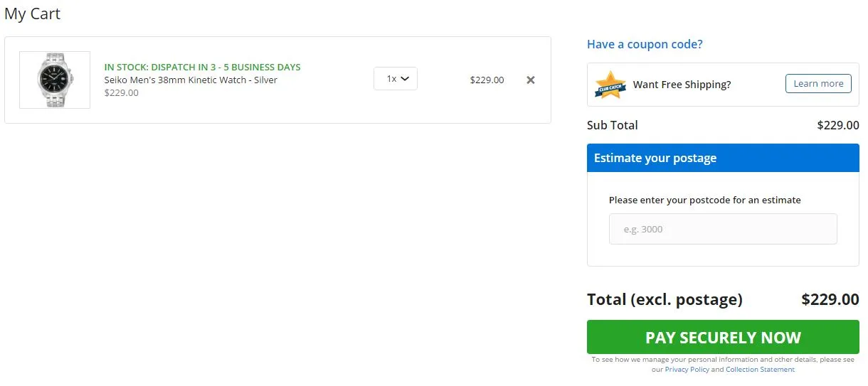Screen dimensions: 868x386
Task: Hit the PAY SECURELY NOW button
Action: (x=723, y=338)
